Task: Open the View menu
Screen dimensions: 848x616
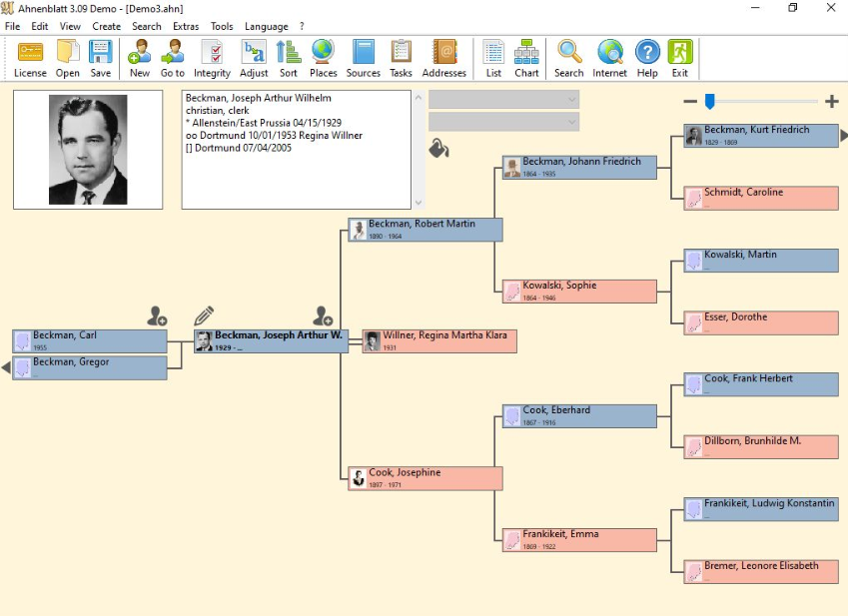Action: [70, 26]
